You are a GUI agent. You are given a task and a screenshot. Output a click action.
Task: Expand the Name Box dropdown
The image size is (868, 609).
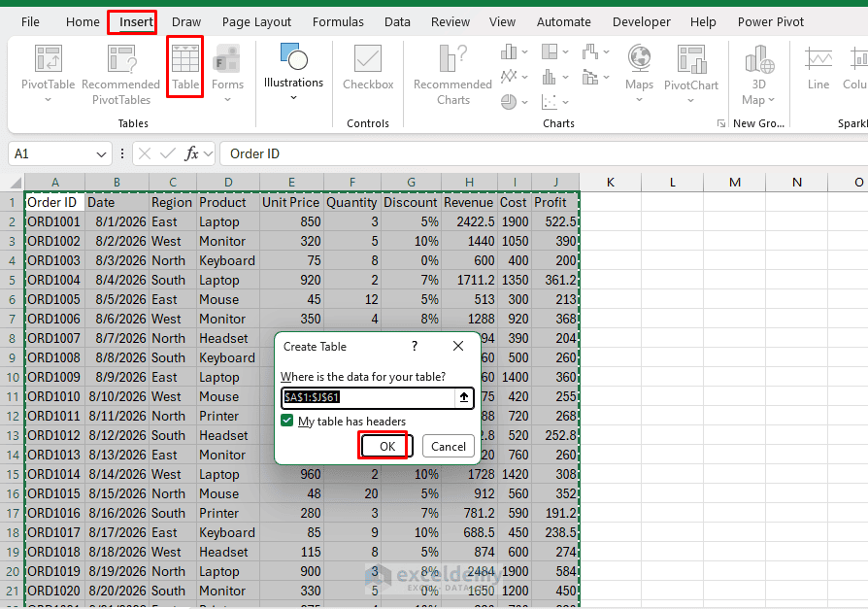pos(101,153)
